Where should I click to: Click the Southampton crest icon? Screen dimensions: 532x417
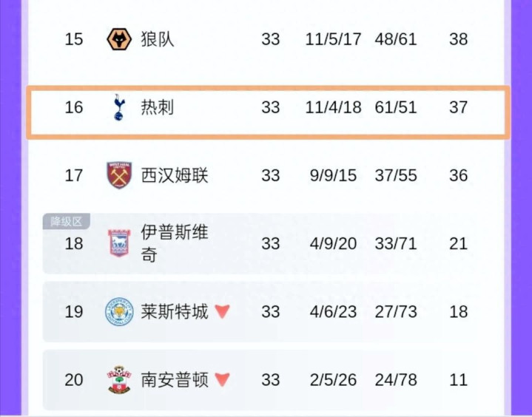coord(118,379)
